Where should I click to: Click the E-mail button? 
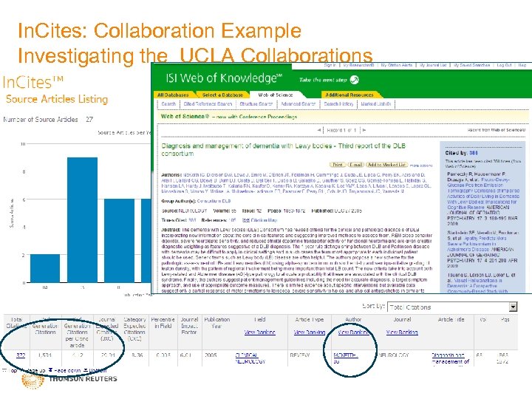pyautogui.click(x=356, y=165)
